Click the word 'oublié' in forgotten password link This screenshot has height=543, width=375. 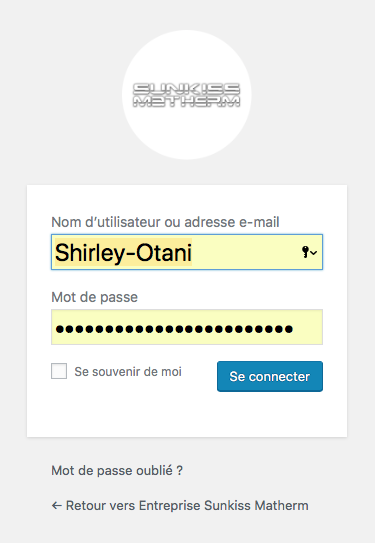click(x=154, y=471)
